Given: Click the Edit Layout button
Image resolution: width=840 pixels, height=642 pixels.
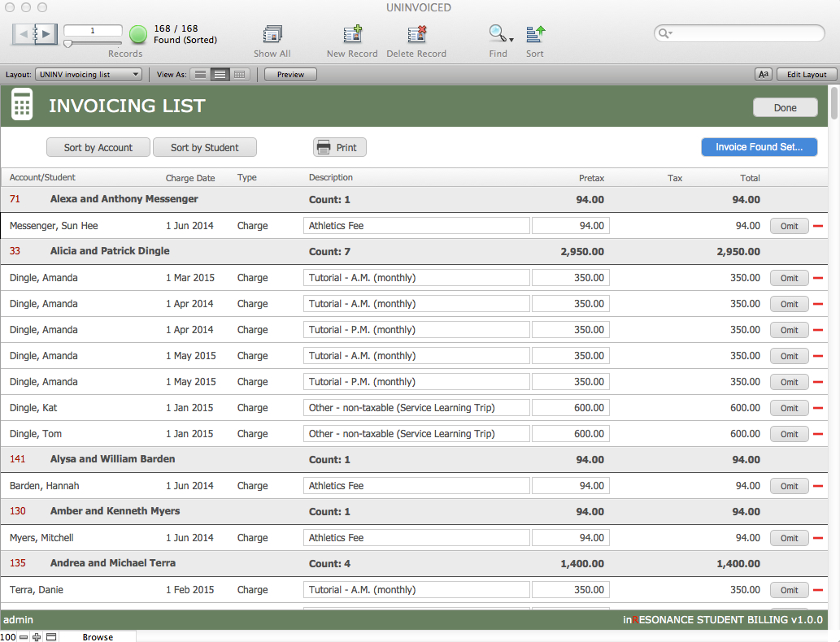Looking at the screenshot, I should pos(806,75).
